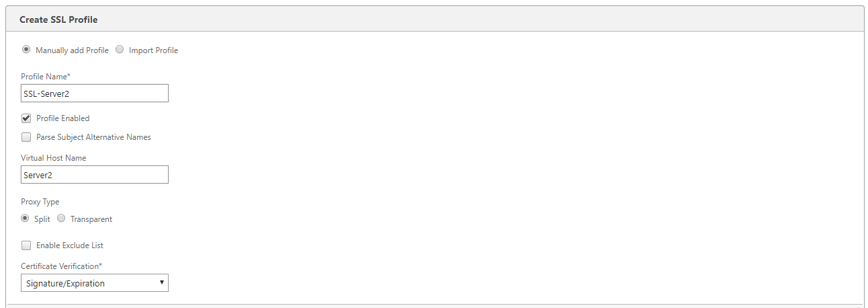Click the 'Profile Name*' field label
The image size is (868, 308).
[46, 77]
